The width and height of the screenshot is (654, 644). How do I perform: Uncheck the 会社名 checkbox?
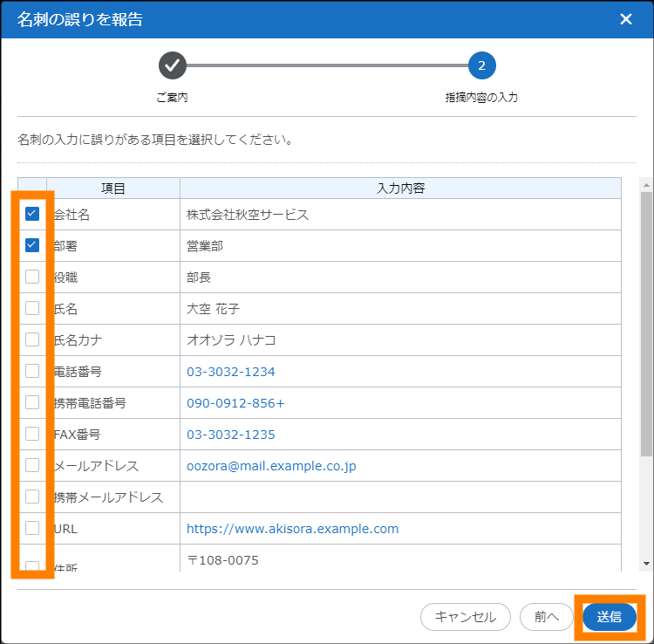click(x=32, y=214)
